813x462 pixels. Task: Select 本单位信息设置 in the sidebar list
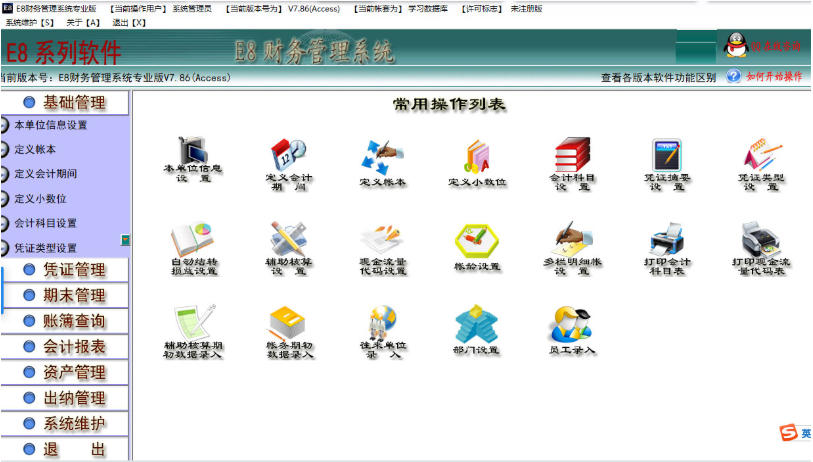coord(51,125)
